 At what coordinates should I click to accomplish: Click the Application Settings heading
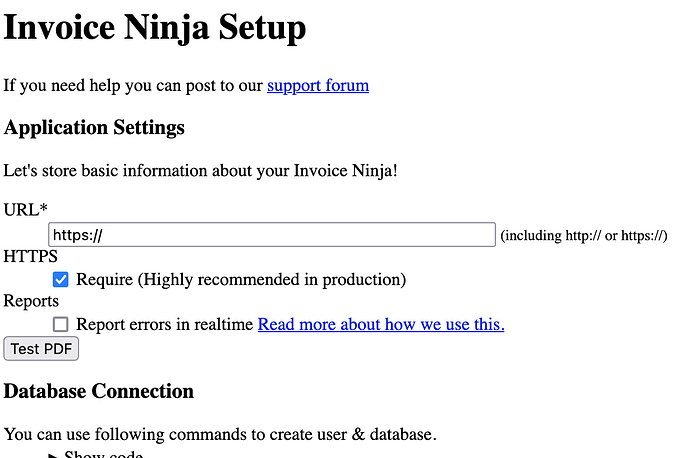(x=94, y=128)
